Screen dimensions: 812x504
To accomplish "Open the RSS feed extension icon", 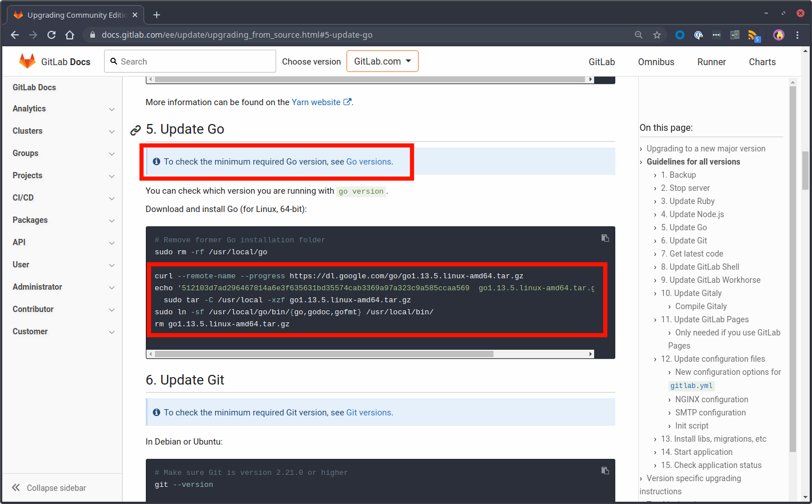I will [x=754, y=35].
